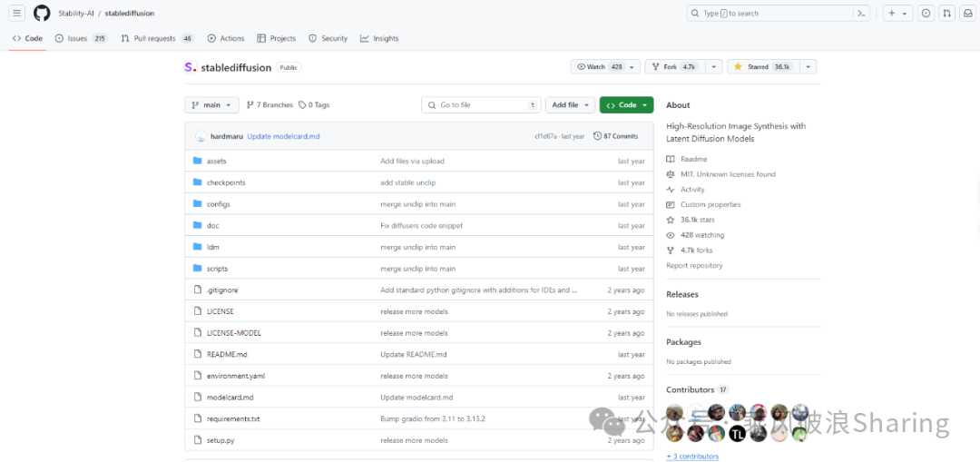Click the .gitignore file icon

pos(198,290)
